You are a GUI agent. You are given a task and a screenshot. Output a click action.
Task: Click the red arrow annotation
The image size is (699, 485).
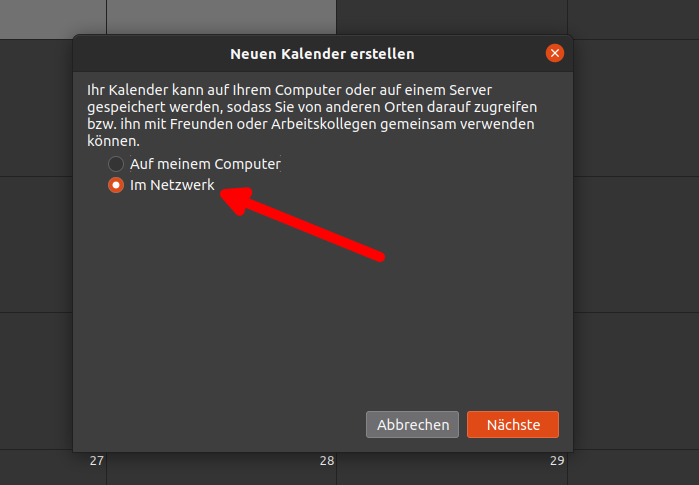tap(302, 223)
